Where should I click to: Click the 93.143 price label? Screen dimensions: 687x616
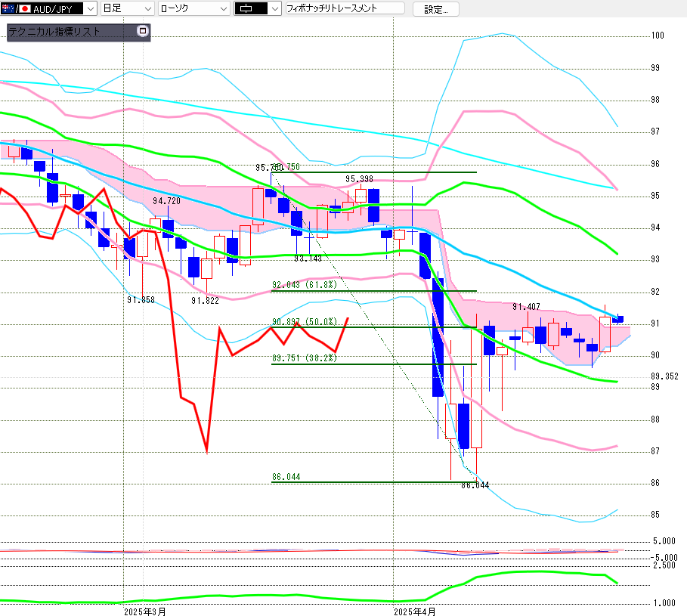point(308,258)
